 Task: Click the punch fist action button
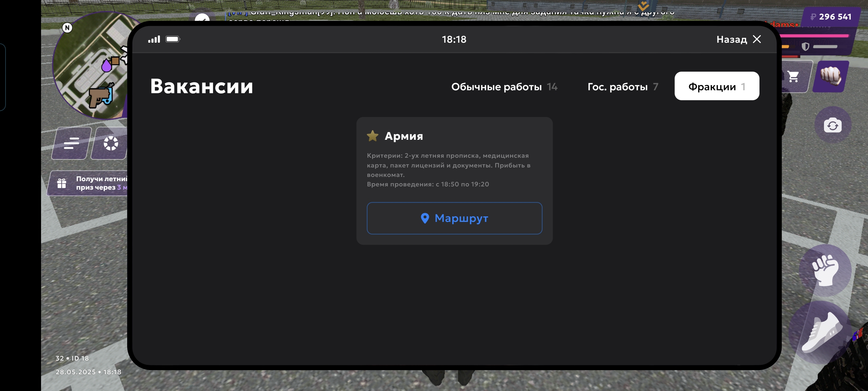click(825, 270)
